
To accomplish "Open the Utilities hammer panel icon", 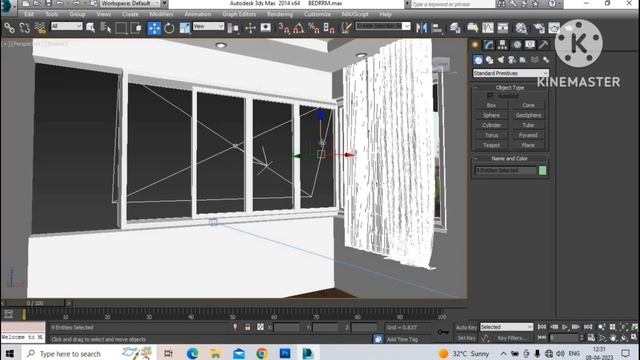I will coord(543,45).
